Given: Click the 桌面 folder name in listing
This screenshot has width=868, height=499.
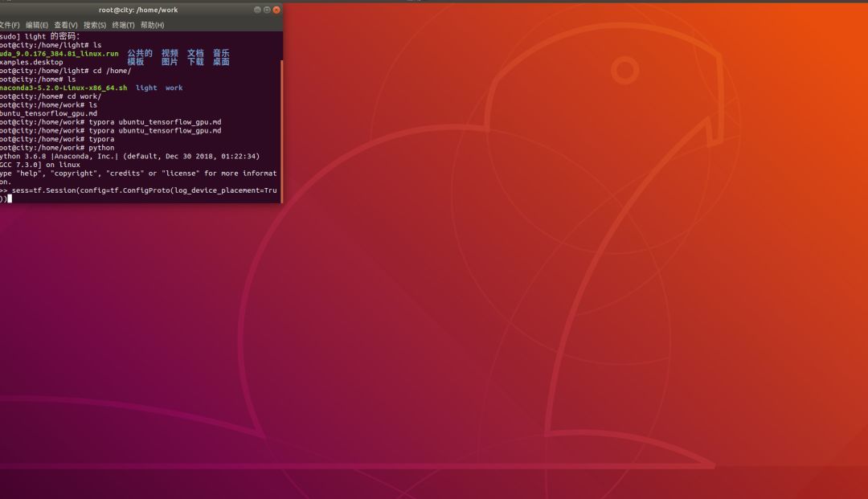Looking at the screenshot, I should click(x=221, y=62).
